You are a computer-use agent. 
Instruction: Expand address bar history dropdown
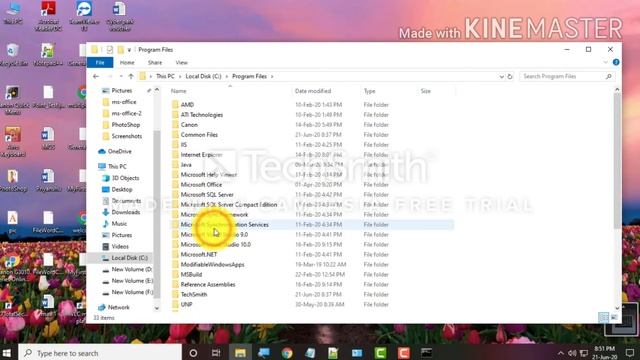pyautogui.click(x=501, y=76)
